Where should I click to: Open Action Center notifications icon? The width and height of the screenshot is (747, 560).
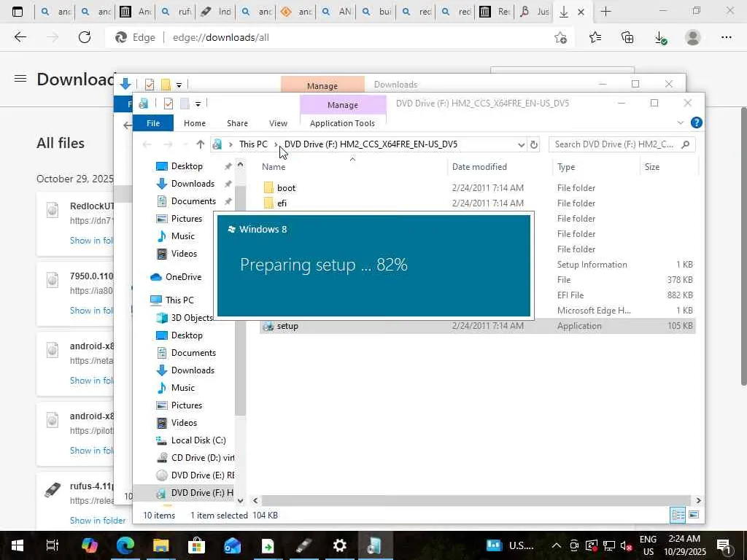(x=723, y=545)
